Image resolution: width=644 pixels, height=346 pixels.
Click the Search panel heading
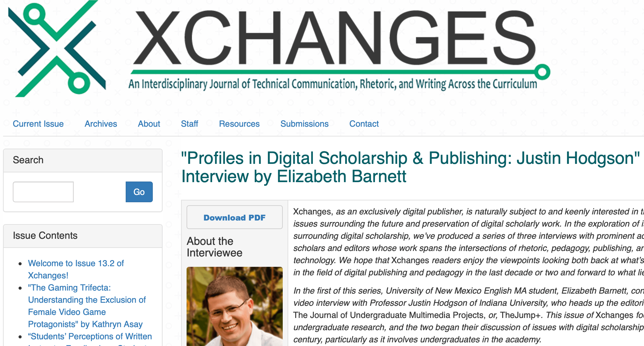click(28, 160)
